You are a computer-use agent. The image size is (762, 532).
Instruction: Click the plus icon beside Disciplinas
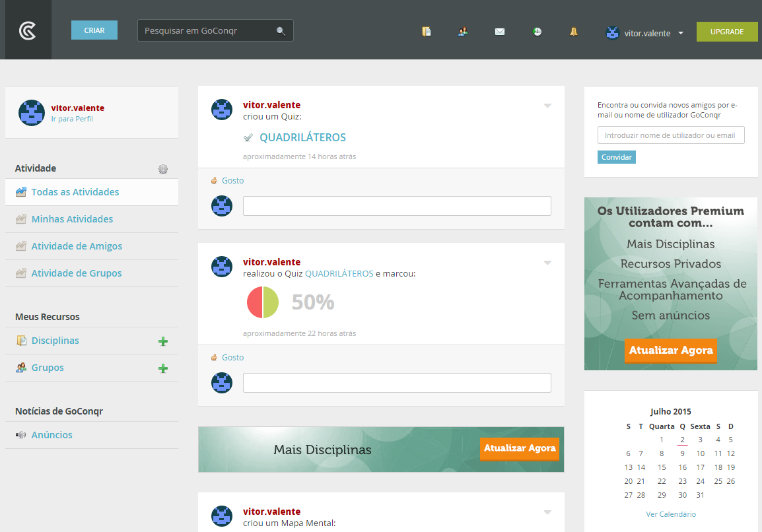click(x=163, y=341)
